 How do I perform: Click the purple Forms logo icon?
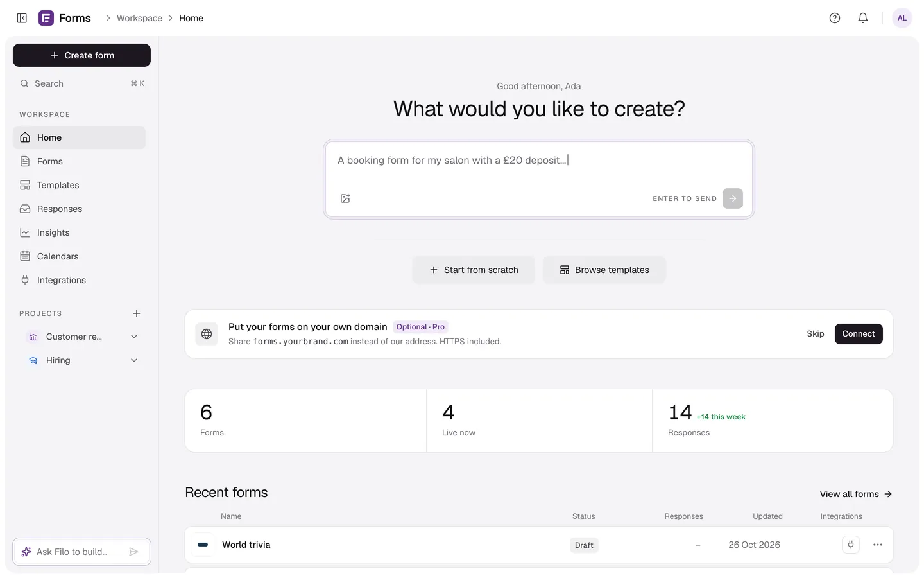[46, 18]
